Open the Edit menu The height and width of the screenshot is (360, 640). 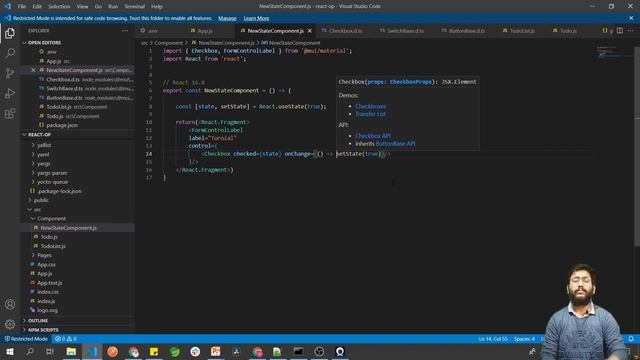37,6
